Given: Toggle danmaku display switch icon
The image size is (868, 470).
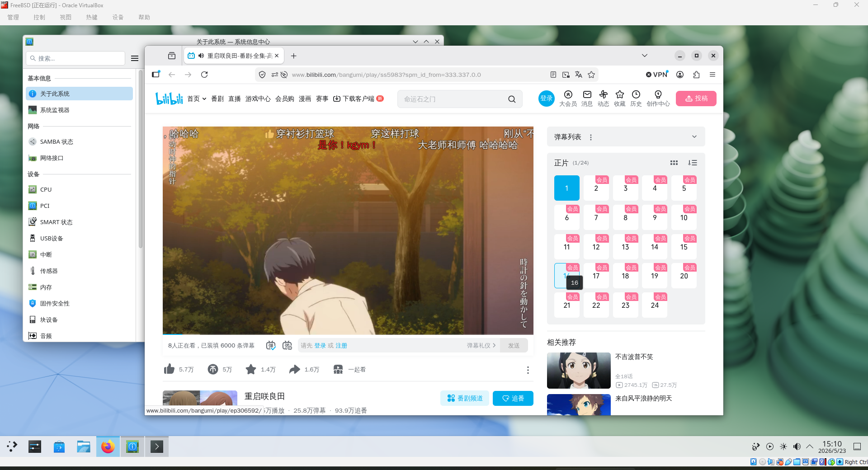Looking at the screenshot, I should point(270,345).
